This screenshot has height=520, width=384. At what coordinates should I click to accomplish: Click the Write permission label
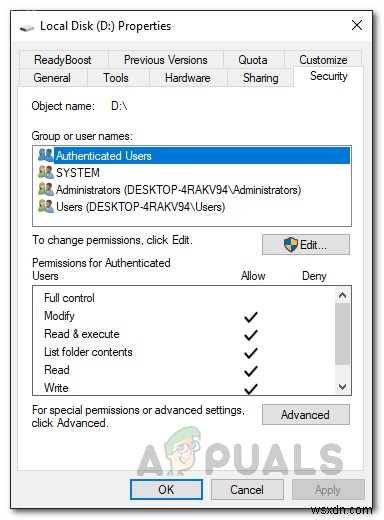[56, 388]
